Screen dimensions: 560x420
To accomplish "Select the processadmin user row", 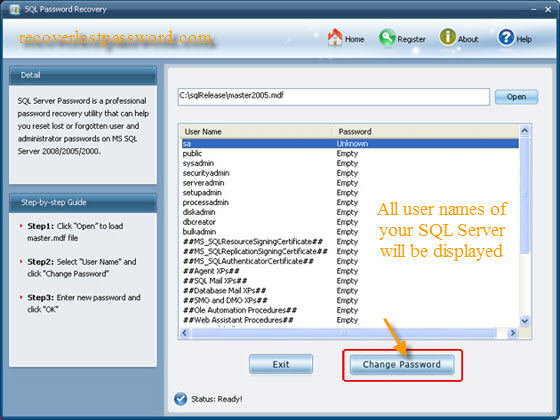I will point(350,202).
